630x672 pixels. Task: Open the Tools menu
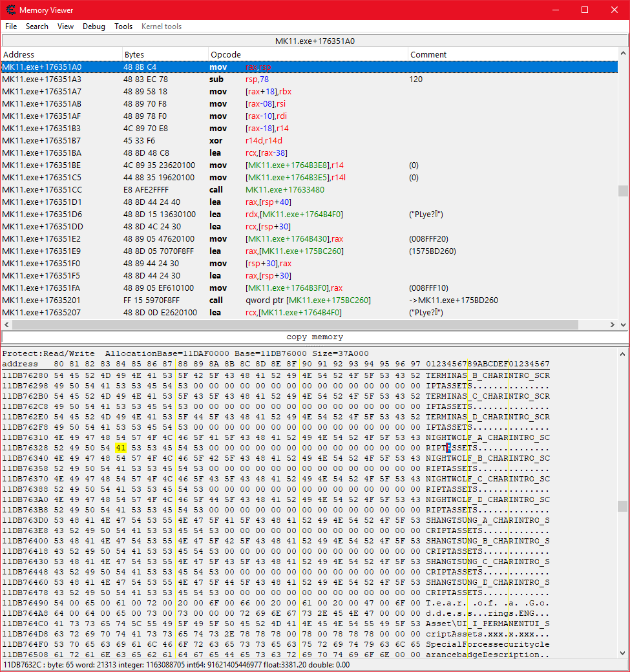click(123, 26)
